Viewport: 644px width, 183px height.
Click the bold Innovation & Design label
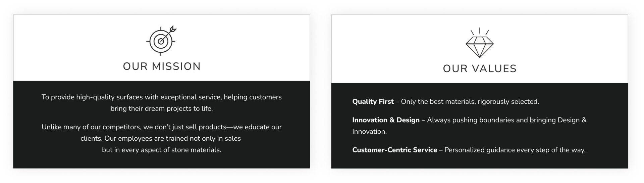pyautogui.click(x=386, y=120)
